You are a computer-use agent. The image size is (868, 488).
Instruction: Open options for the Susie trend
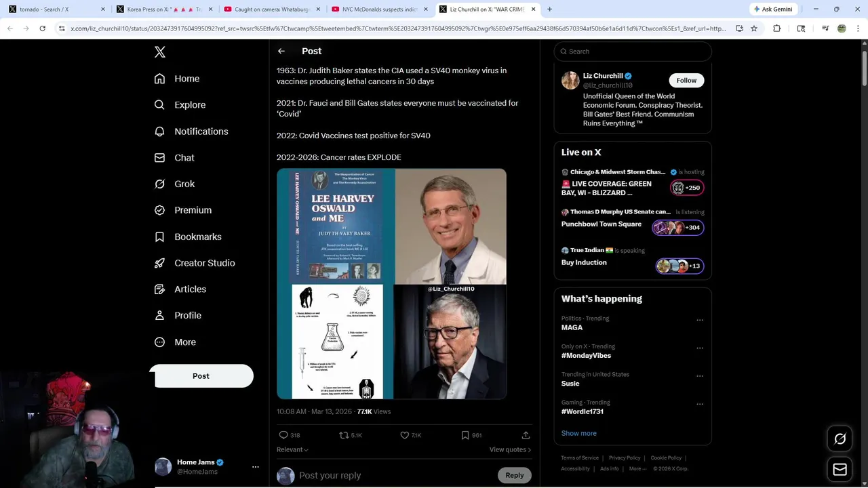coord(700,376)
